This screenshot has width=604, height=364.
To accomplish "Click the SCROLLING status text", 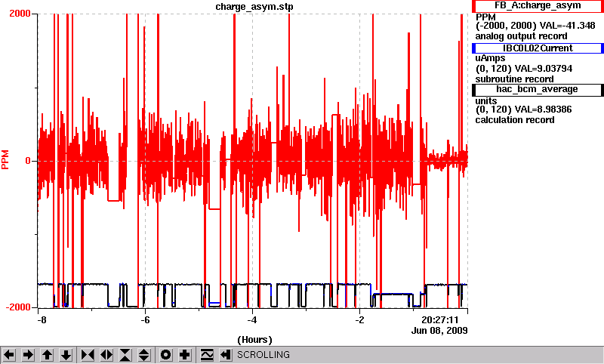I will [x=263, y=355].
